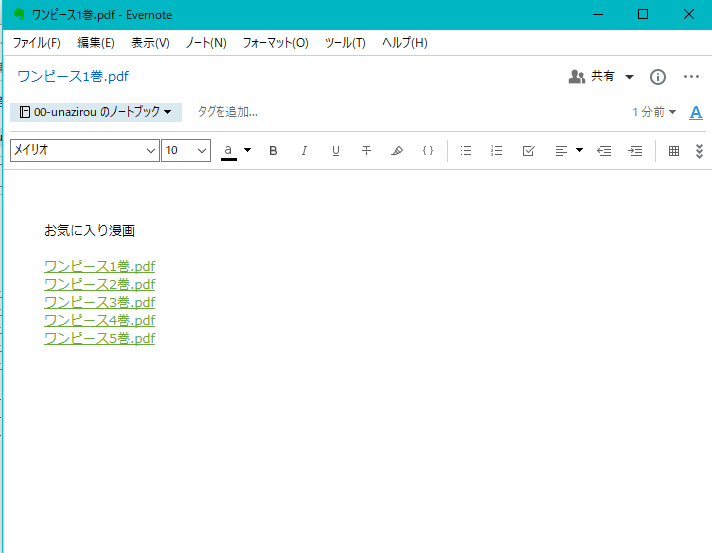This screenshot has height=553, width=712.
Task: Open the ファイル(F) menu
Action: (36, 43)
